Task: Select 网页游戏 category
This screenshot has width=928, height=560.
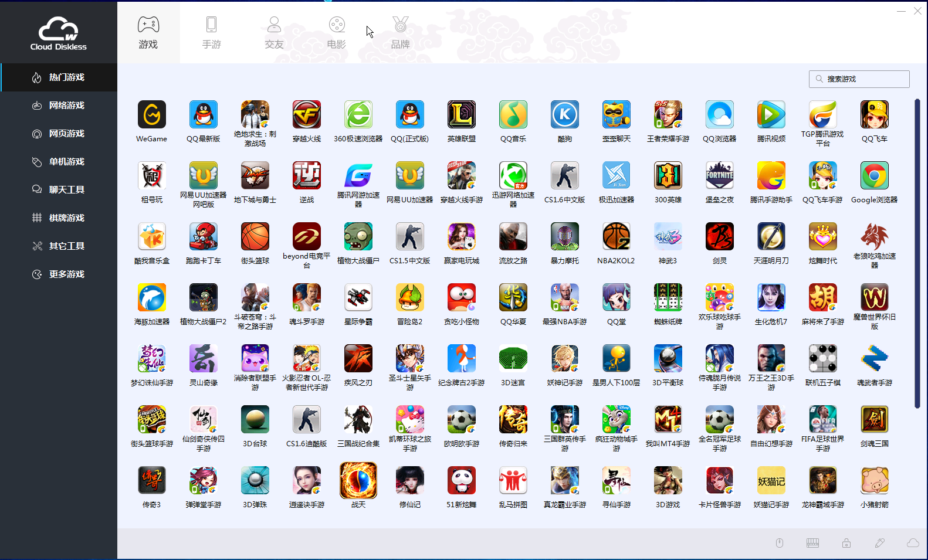Action: (59, 134)
